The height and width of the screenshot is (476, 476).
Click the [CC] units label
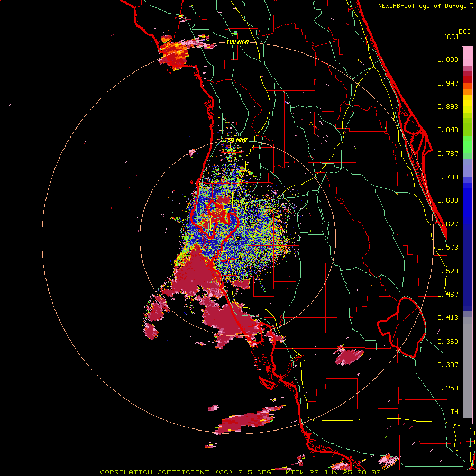click(451, 36)
